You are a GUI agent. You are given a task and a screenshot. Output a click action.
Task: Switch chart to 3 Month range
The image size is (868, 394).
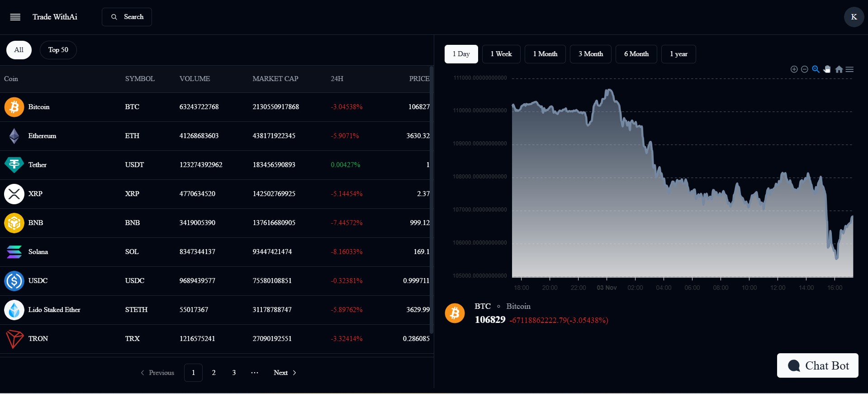pos(591,54)
